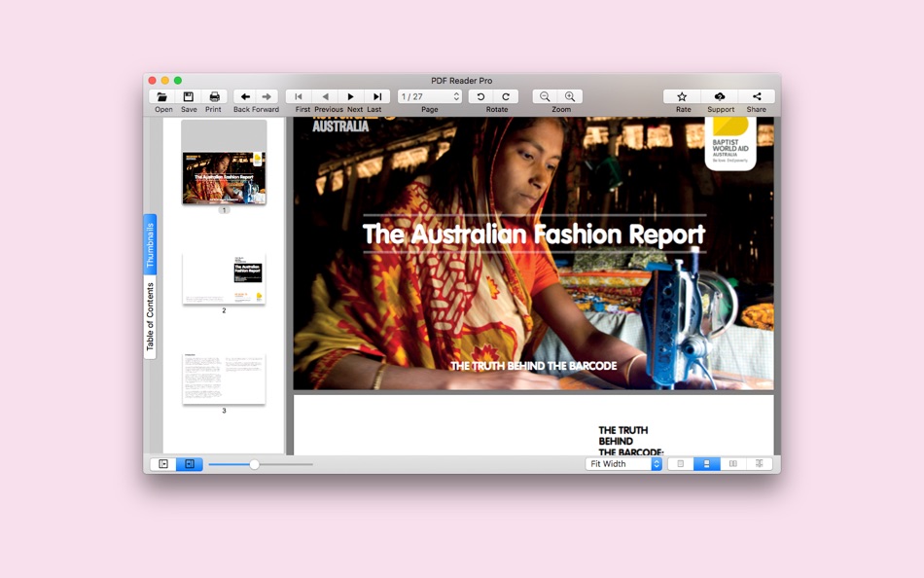
Task: Rotate the page clockwise
Action: tap(506, 96)
